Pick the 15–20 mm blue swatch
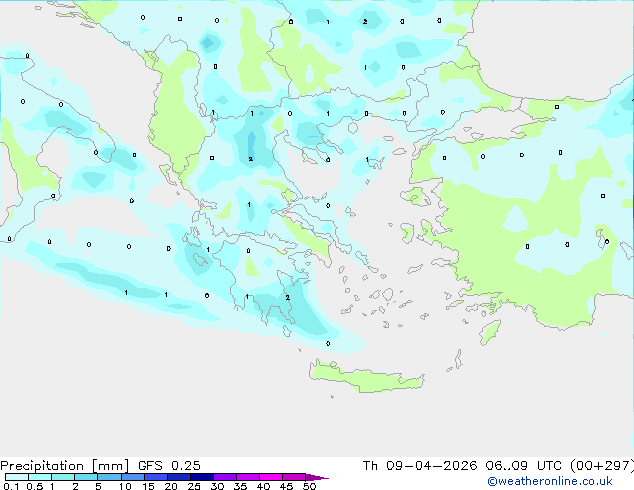Screen dimensions: 634x490 coord(155,477)
